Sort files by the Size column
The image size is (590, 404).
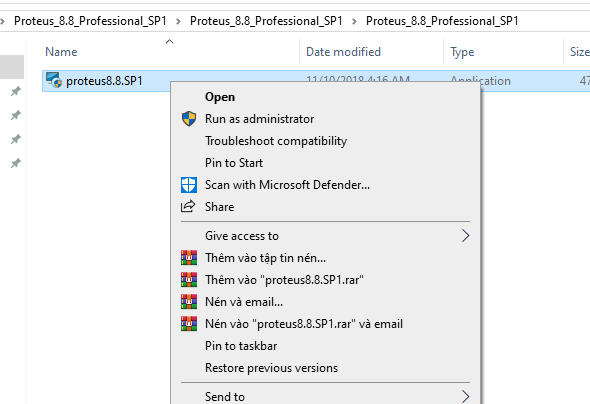coord(579,52)
